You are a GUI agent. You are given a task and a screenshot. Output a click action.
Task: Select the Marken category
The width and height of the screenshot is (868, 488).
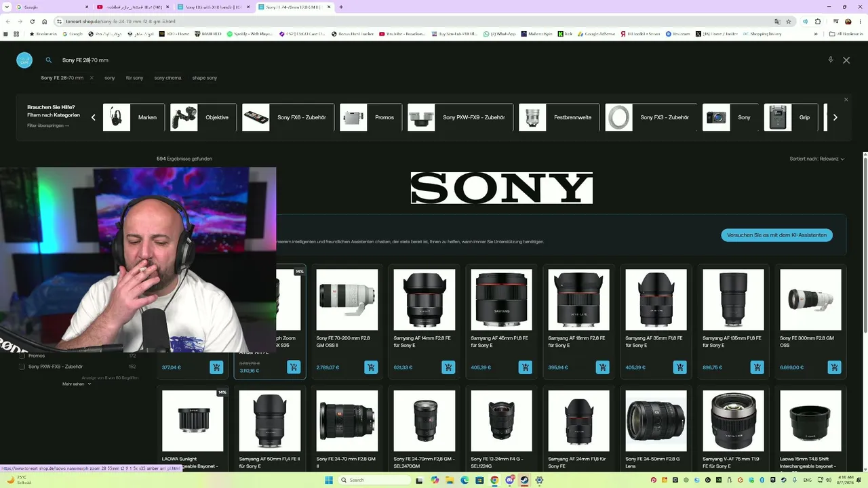coord(134,117)
